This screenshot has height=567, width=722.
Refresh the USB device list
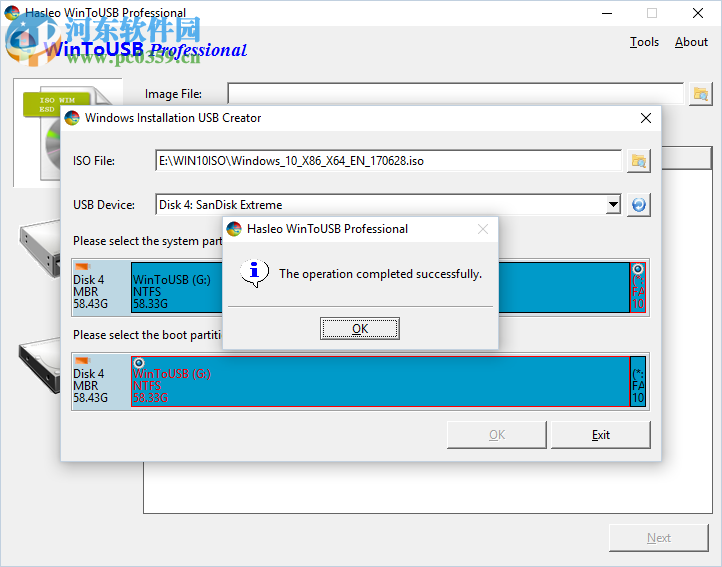[x=639, y=205]
